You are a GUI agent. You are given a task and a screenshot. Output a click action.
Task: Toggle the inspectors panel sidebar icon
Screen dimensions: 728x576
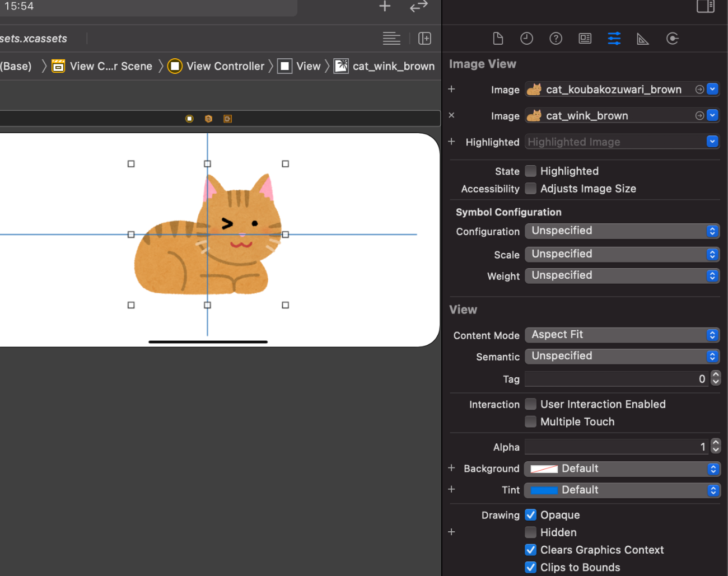click(x=705, y=6)
